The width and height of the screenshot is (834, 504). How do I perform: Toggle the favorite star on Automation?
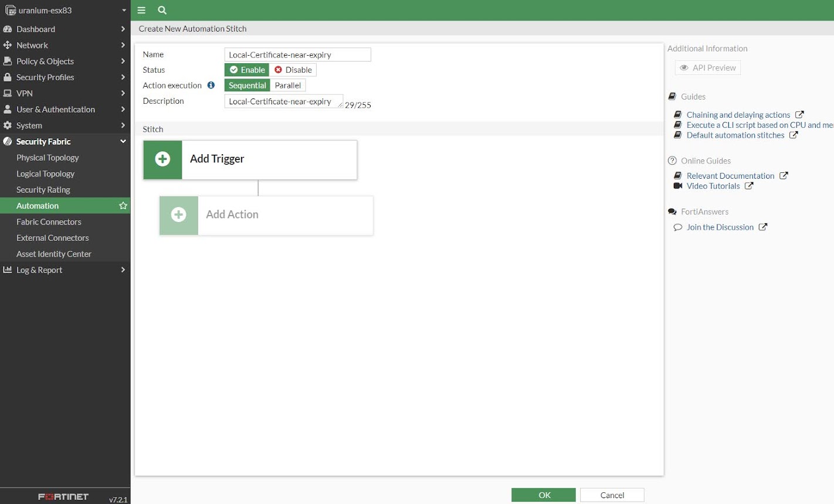coord(123,206)
